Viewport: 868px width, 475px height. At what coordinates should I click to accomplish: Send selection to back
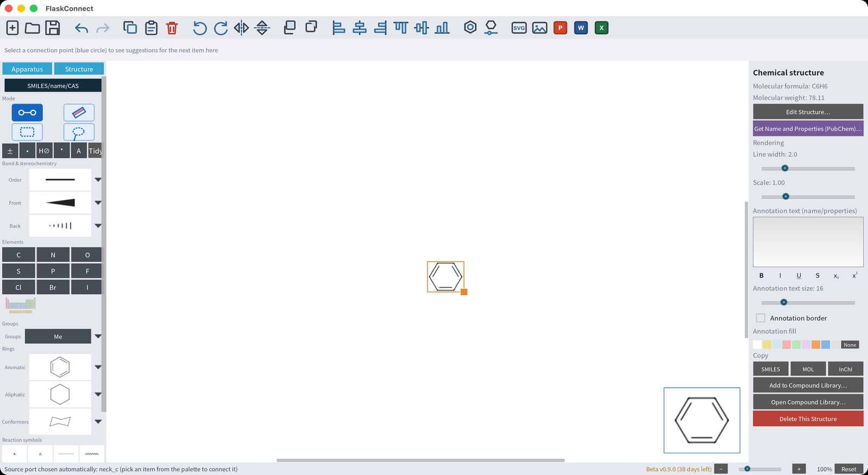(x=311, y=27)
